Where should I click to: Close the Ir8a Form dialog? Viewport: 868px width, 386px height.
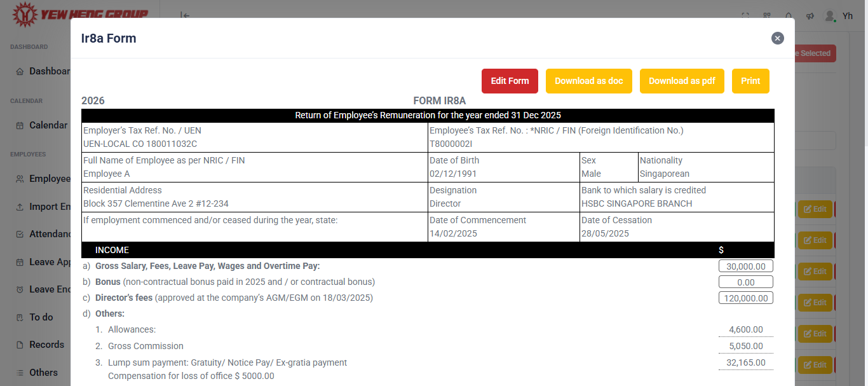pyautogui.click(x=777, y=38)
